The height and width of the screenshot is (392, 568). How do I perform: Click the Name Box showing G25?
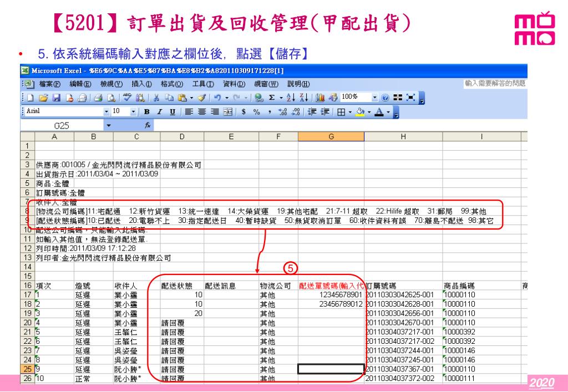(x=62, y=126)
